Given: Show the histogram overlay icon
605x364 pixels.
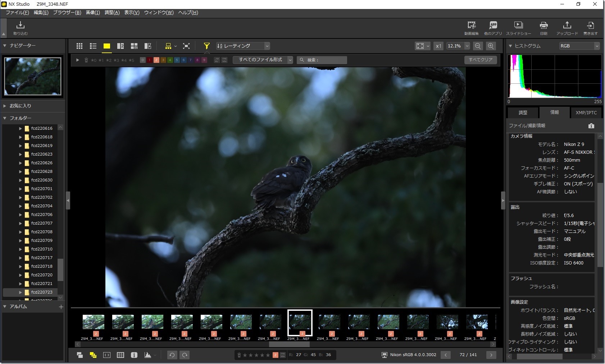Looking at the screenshot, I should click(147, 355).
